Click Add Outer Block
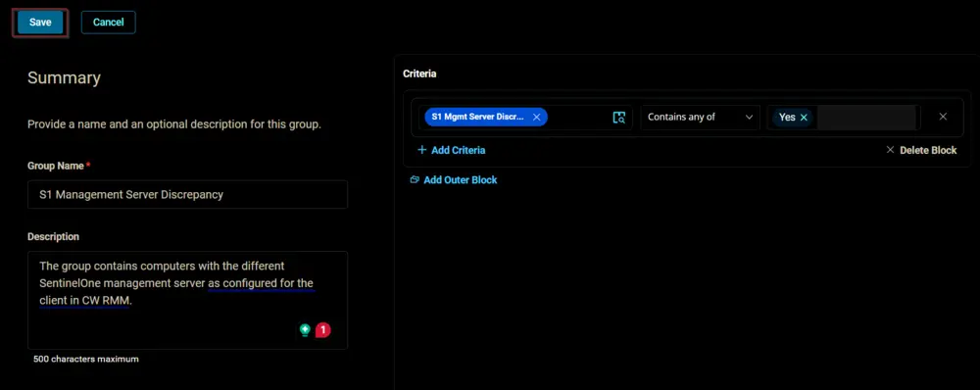The image size is (980, 390). coord(454,180)
